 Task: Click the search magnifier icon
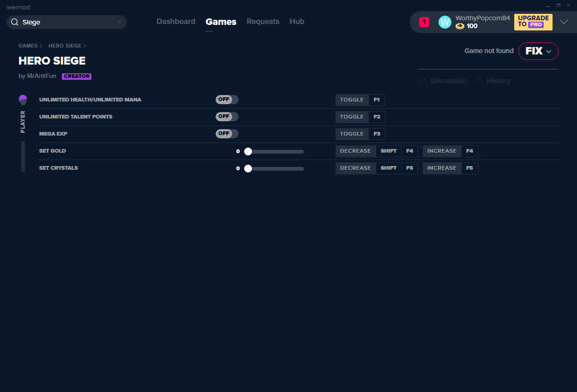(x=15, y=22)
